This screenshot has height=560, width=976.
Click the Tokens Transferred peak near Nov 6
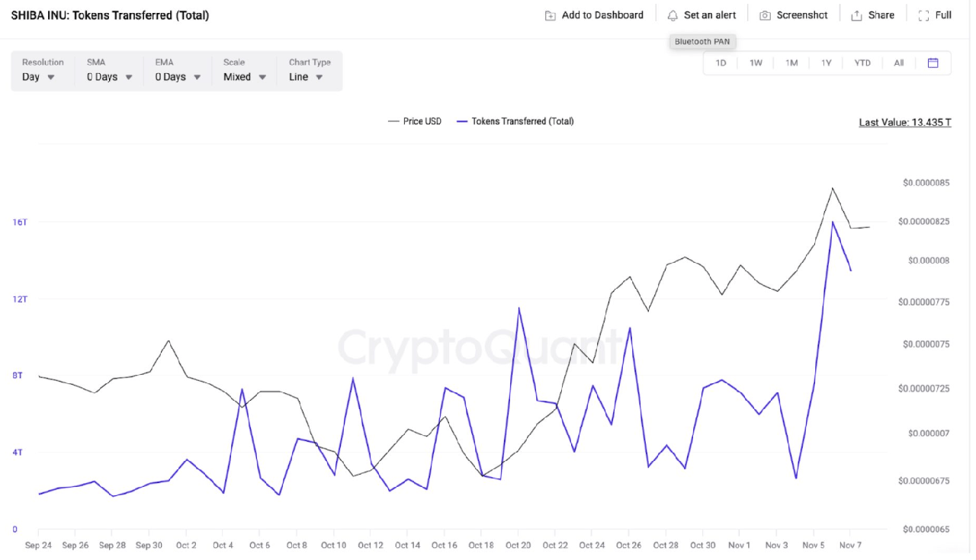coord(833,222)
